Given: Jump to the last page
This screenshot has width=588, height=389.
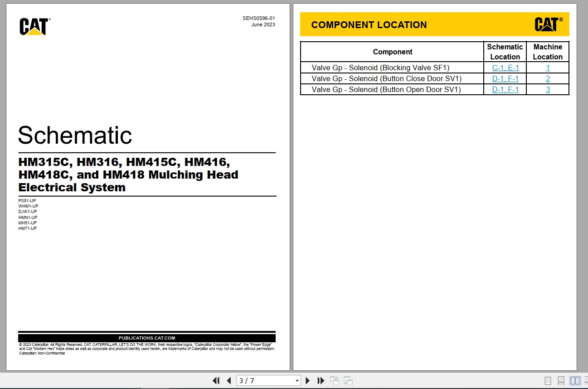Looking at the screenshot, I should [x=321, y=381].
